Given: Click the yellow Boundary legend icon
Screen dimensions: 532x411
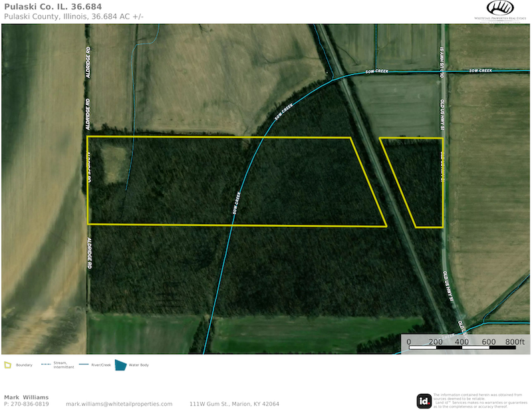Looking at the screenshot, I should 8,365.
